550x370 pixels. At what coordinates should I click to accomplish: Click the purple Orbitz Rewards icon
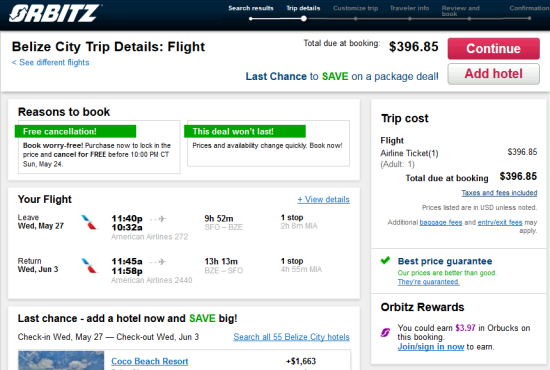point(385,332)
